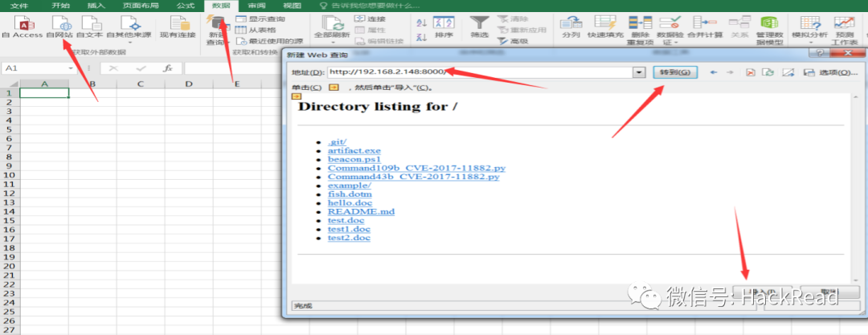868x335 pixels.
Task: Click 最近使用的源 in the ribbon
Action: point(269,41)
